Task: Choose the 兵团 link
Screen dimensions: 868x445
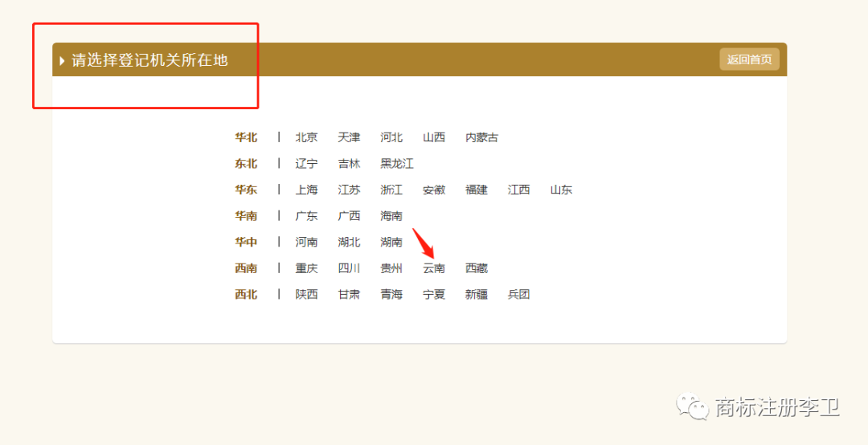Action: tap(518, 294)
